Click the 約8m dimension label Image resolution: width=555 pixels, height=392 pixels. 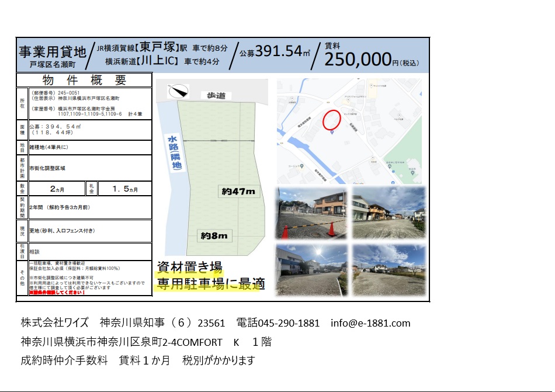(x=214, y=236)
